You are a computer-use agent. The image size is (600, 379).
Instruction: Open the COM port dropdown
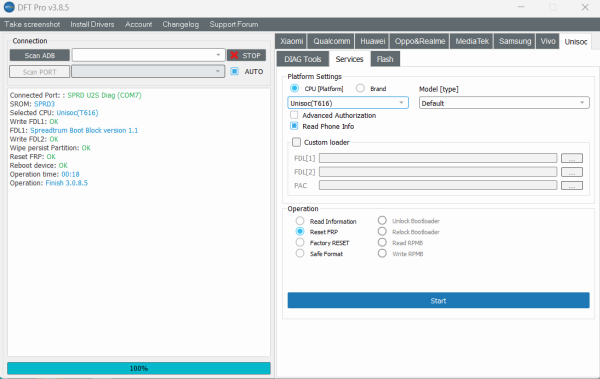point(148,72)
